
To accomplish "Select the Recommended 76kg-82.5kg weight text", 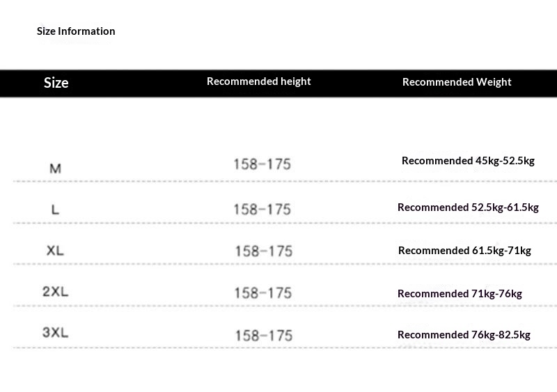I will [464, 335].
